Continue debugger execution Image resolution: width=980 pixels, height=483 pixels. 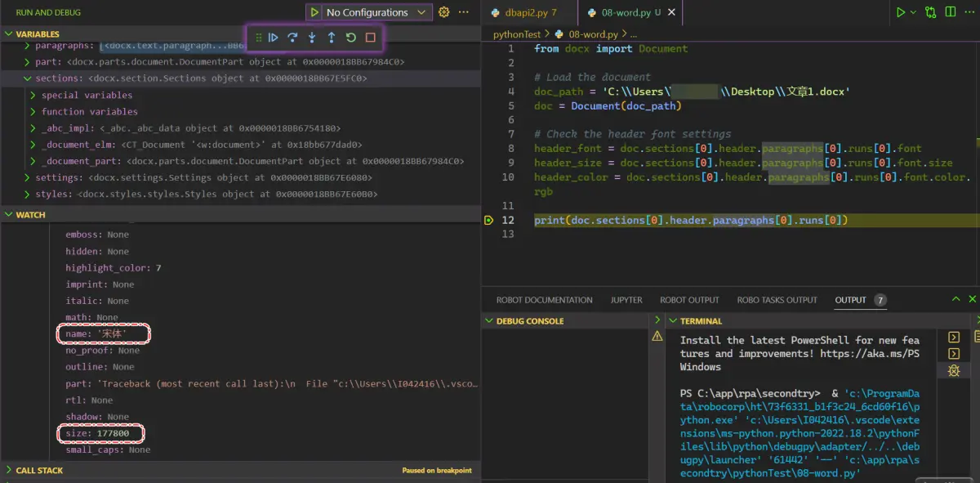click(274, 38)
